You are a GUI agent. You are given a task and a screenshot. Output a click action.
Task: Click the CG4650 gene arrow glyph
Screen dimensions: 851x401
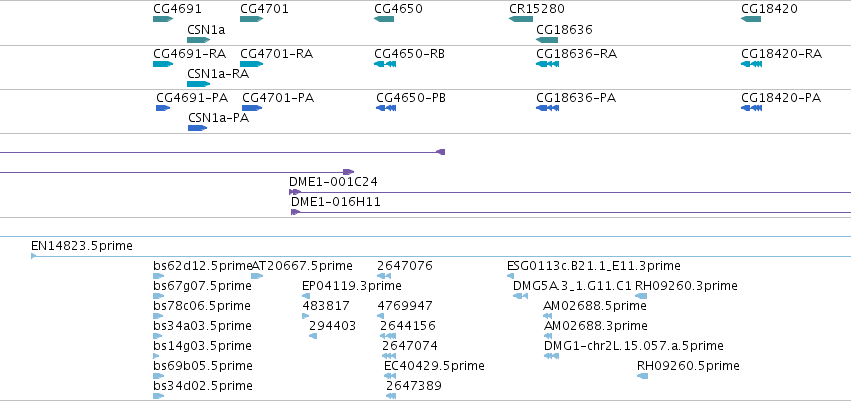click(384, 19)
